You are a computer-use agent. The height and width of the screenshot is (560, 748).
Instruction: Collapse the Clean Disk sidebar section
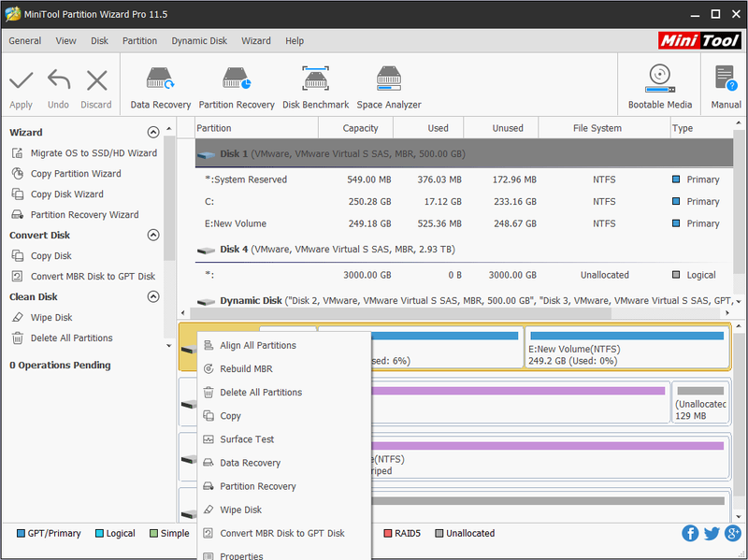point(153,296)
